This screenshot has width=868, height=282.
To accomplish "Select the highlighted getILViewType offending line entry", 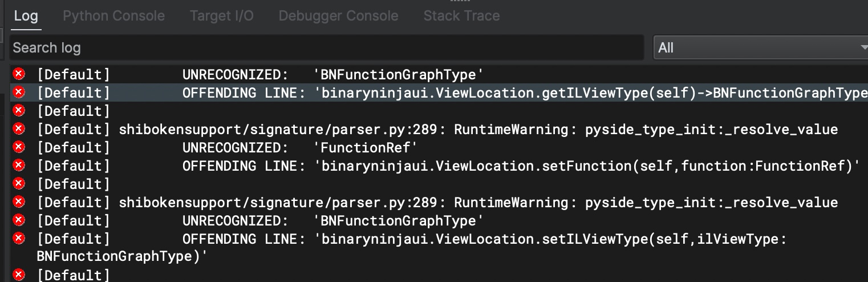I will [439, 92].
